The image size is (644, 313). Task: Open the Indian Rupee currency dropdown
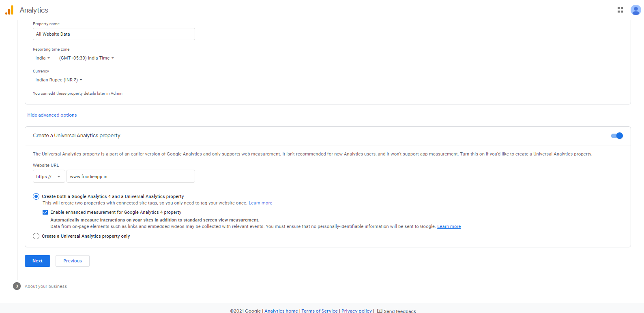pyautogui.click(x=59, y=80)
